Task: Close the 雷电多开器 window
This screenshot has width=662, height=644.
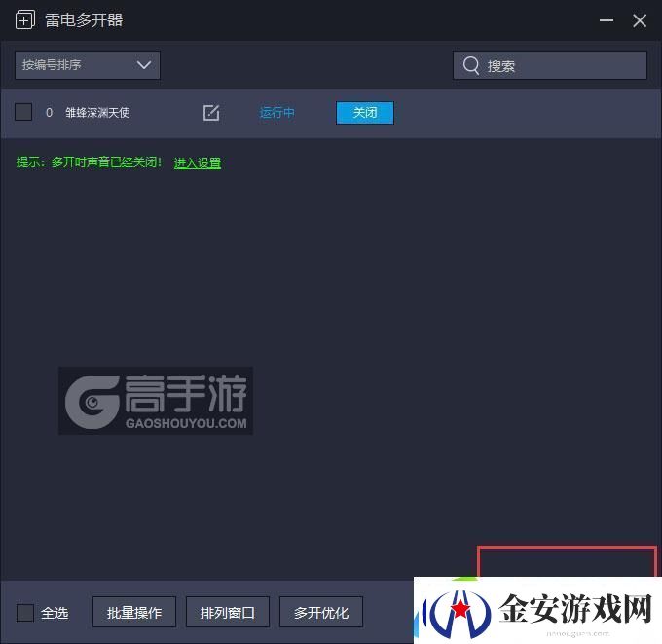Action: 640,20
